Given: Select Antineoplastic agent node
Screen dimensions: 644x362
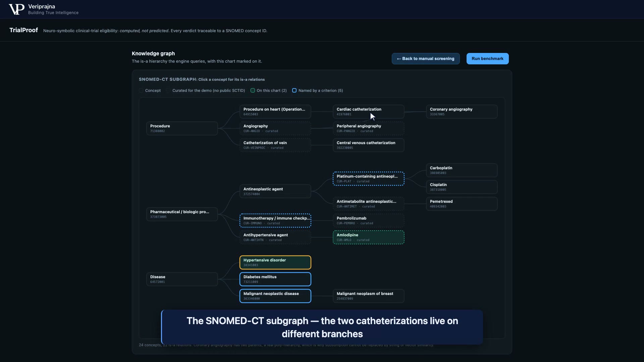Looking at the screenshot, I should coord(275,191).
